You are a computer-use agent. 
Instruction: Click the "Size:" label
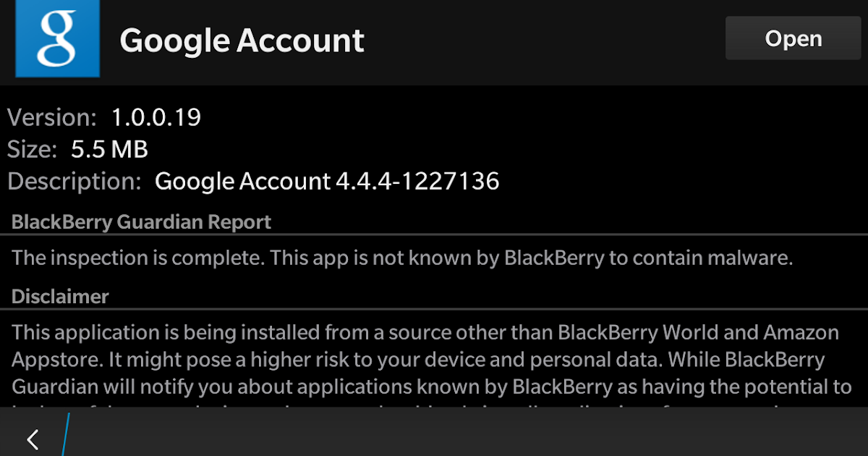click(32, 149)
